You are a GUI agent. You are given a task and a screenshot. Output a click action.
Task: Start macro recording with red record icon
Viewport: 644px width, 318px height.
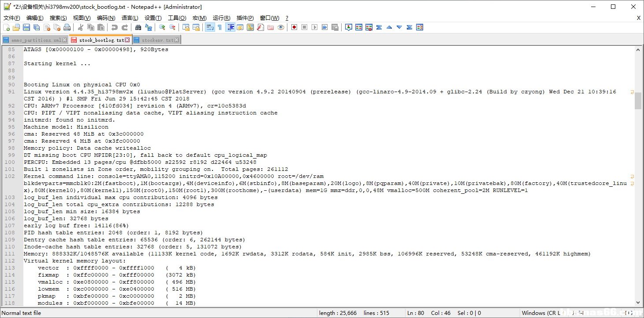click(294, 27)
